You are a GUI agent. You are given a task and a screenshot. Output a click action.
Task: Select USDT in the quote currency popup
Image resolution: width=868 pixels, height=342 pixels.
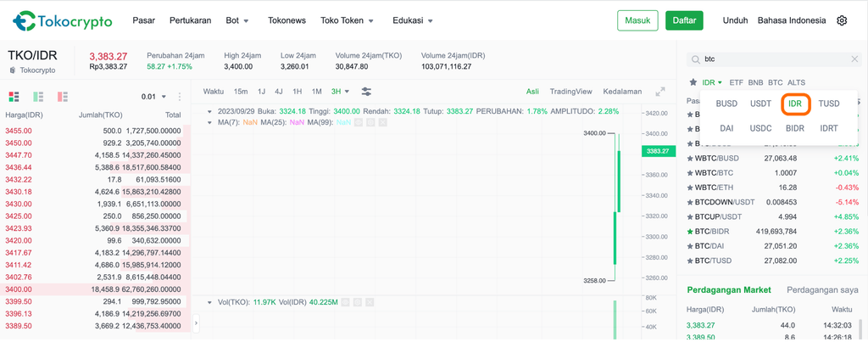760,104
